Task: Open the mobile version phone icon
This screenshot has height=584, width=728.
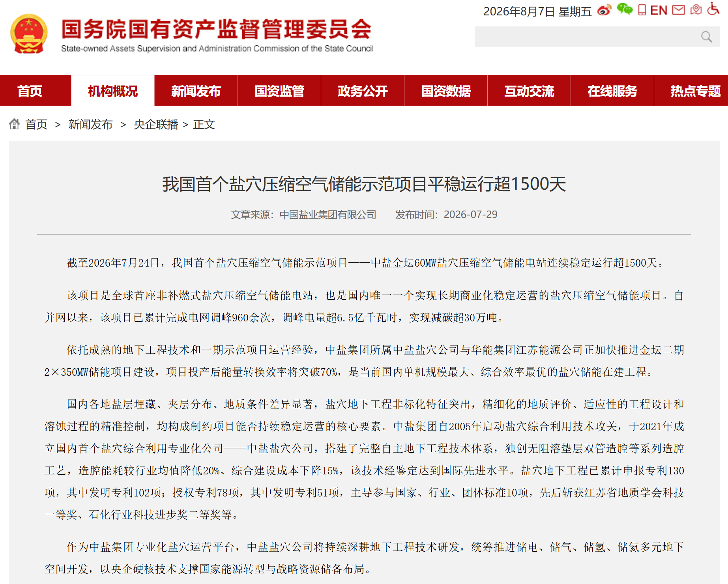Action: pos(642,10)
